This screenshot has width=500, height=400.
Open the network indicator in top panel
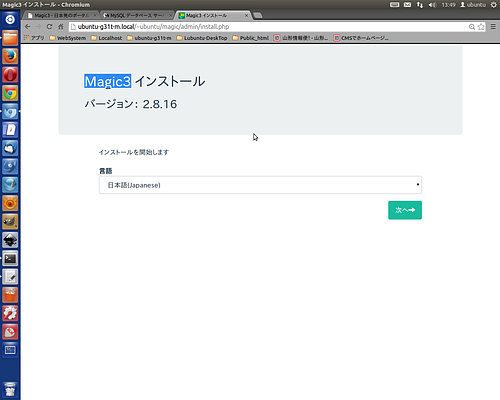pos(420,5)
